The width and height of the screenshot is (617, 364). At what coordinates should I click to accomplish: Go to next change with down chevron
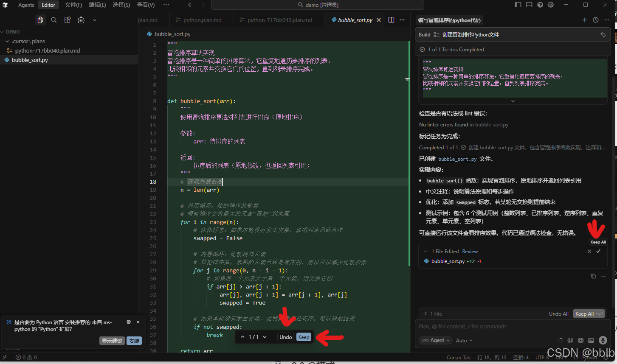point(265,337)
